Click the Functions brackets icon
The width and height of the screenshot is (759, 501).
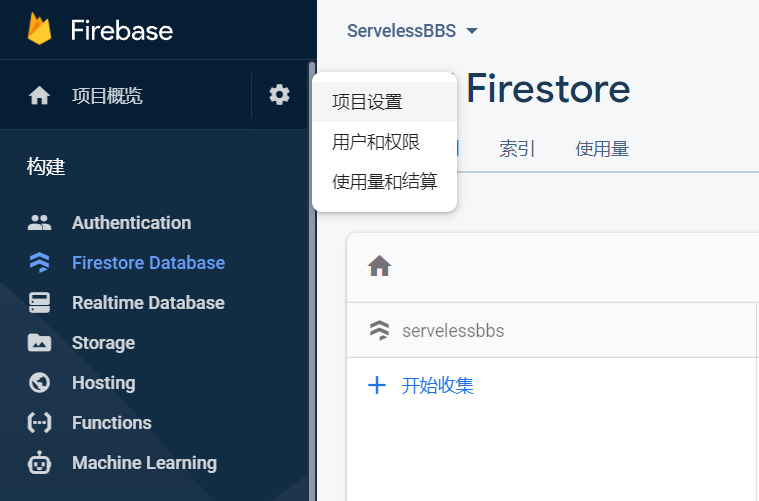click(x=39, y=423)
